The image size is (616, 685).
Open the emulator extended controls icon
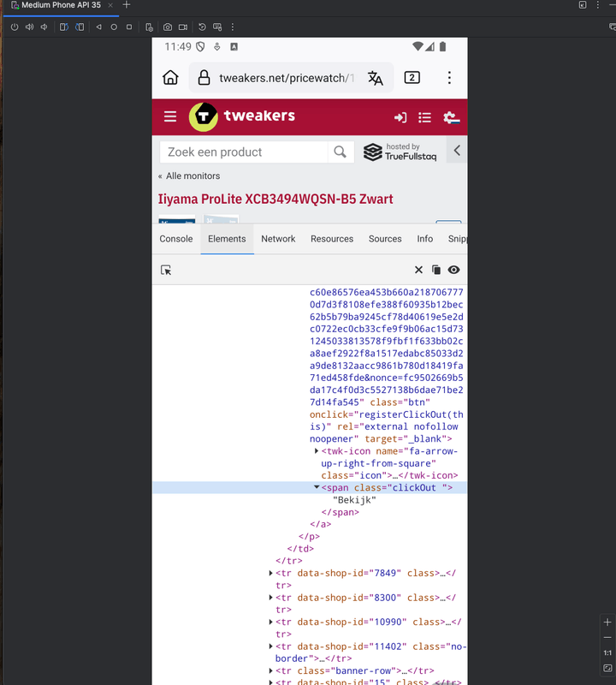[x=149, y=27]
